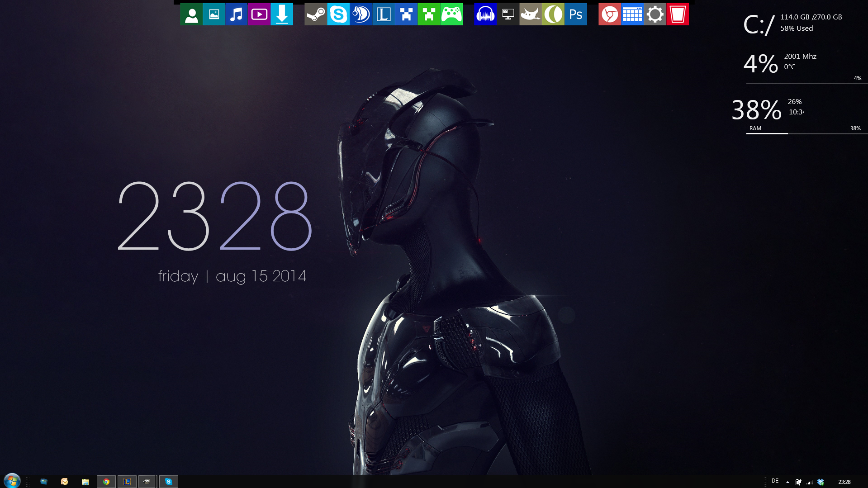Click the battery power tray icon
Screen dimensions: 868x488
798,482
